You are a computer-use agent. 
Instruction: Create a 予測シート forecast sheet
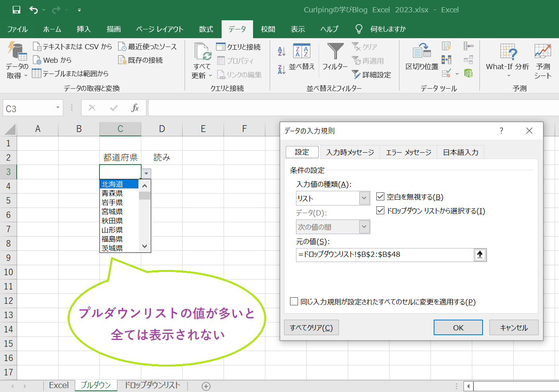tap(542, 60)
